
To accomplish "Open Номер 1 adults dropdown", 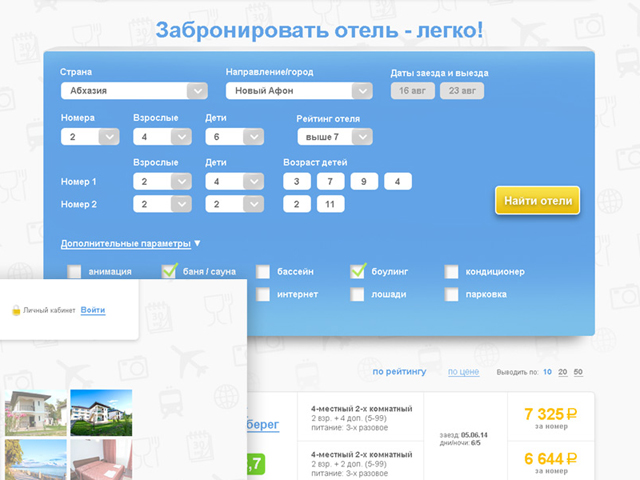I will [x=162, y=182].
